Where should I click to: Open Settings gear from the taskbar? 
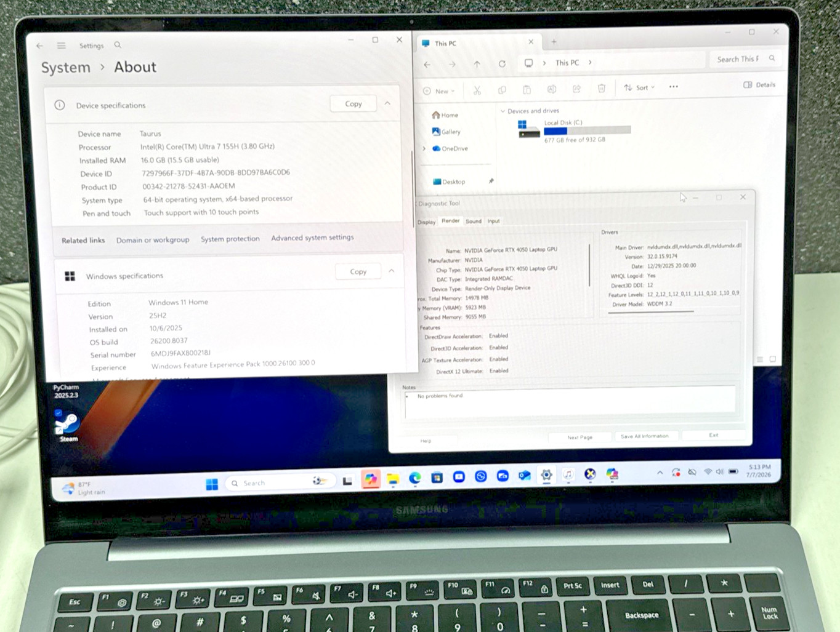coord(546,475)
